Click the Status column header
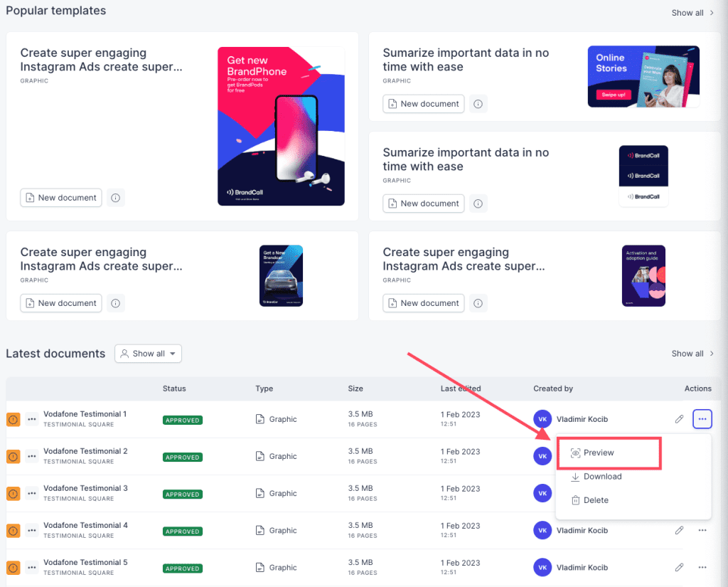Viewport: 728px width, 587px height. click(x=174, y=388)
